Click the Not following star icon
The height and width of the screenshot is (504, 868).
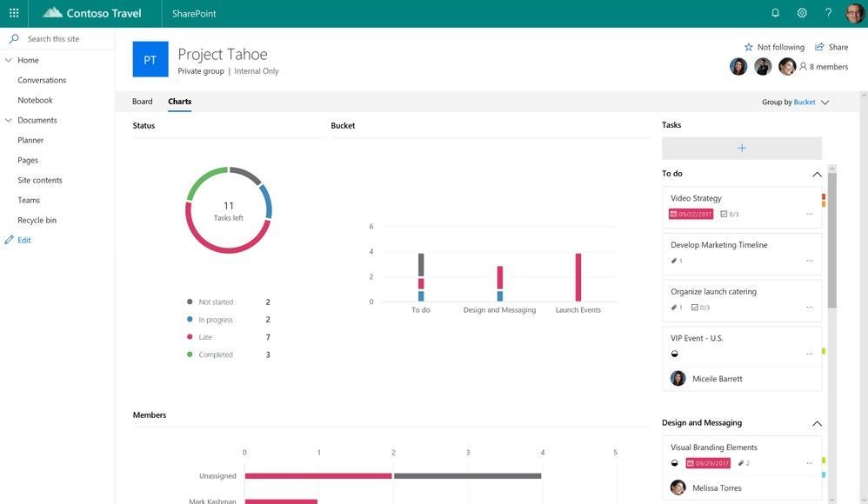pyautogui.click(x=749, y=47)
